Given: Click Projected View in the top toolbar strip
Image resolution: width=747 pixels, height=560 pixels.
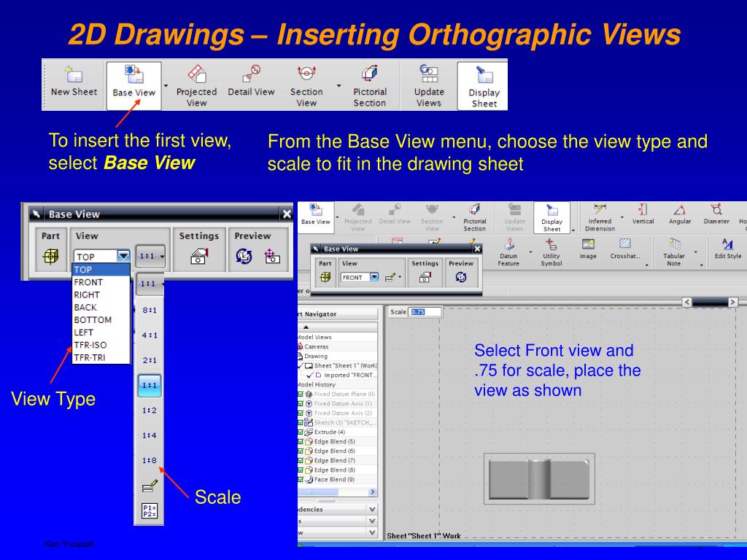Looking at the screenshot, I should point(196,86).
